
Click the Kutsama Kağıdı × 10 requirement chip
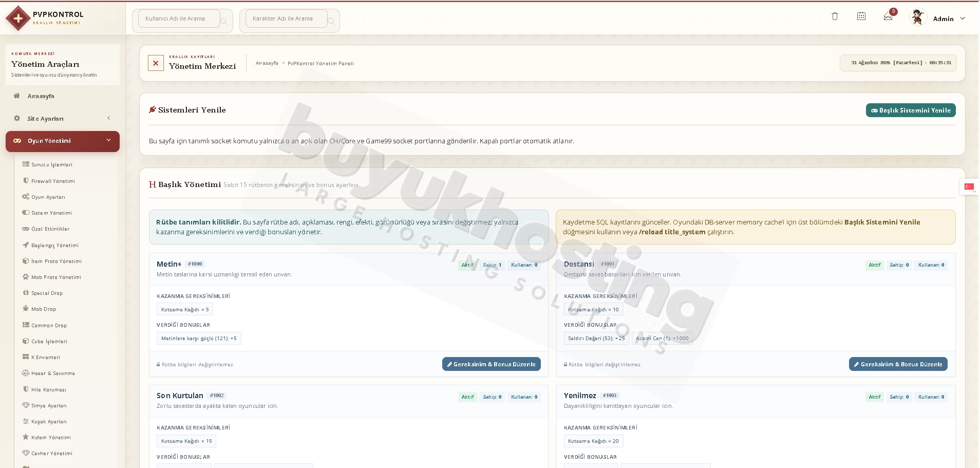593,309
